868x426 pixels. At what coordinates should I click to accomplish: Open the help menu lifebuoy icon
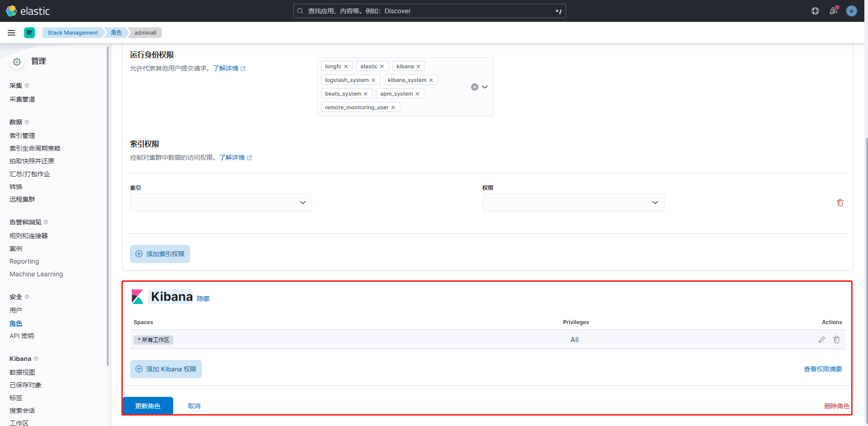[815, 11]
